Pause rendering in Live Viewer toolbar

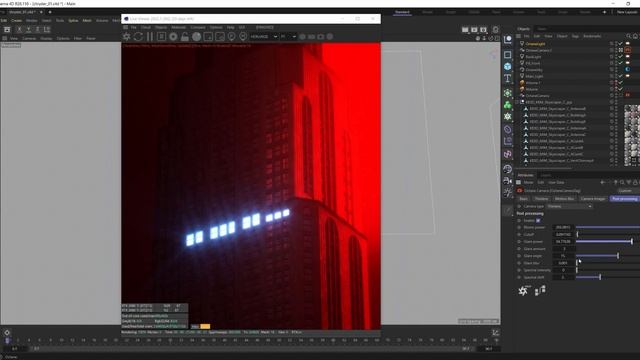[150, 37]
